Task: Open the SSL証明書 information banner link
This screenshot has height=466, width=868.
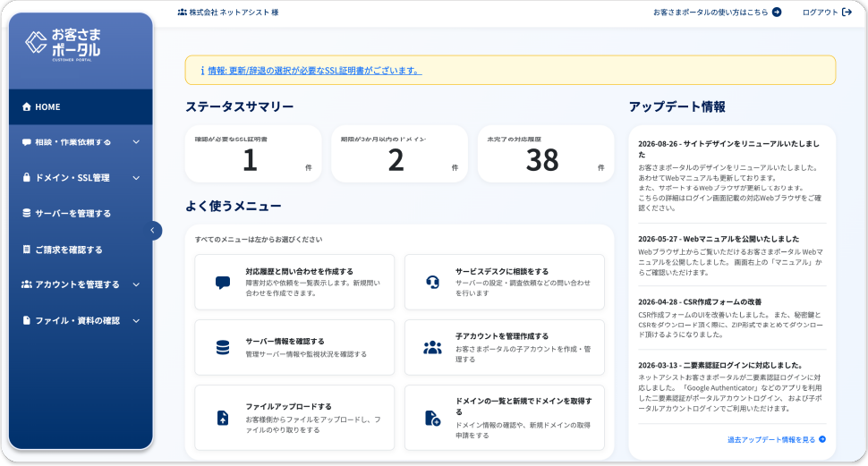Action: click(x=314, y=71)
